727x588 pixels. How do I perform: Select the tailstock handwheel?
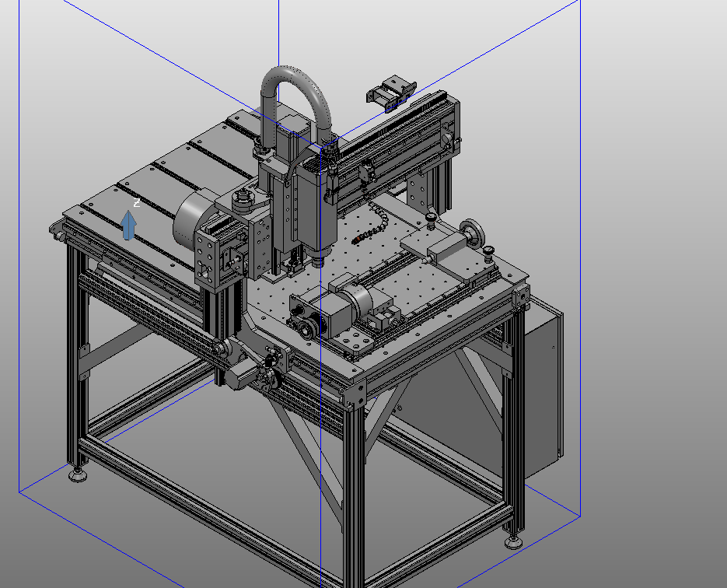click(473, 233)
